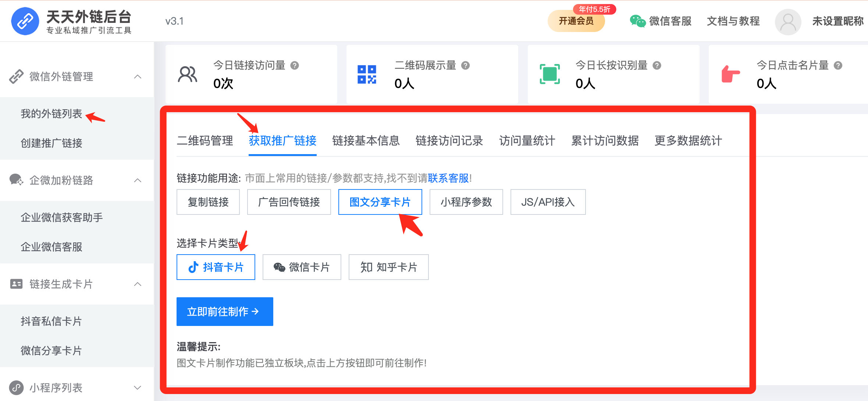This screenshot has height=401, width=868.
Task: Click the red pointing-hand icon
Action: point(730,74)
